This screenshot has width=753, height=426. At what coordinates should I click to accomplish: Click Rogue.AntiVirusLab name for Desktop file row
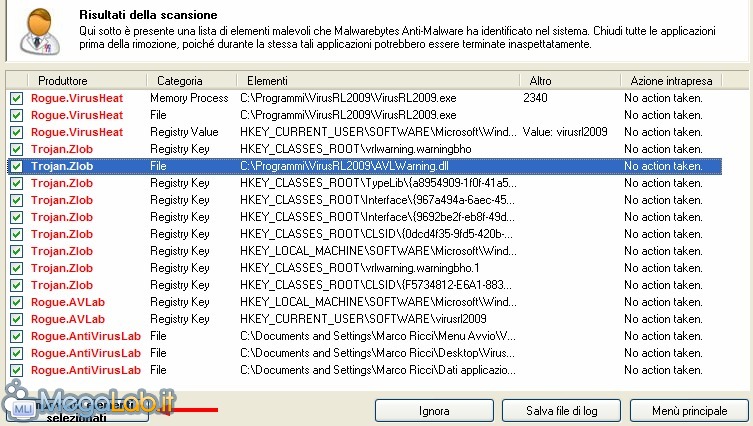click(86, 353)
